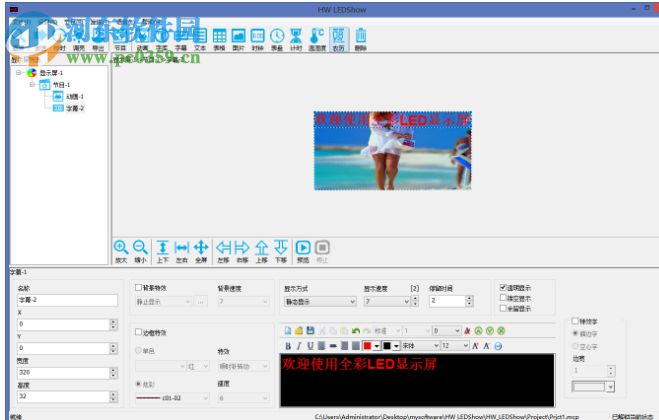Add a table (表格) area from toolbar
The width and height of the screenshot is (659, 420).
coord(219,40)
